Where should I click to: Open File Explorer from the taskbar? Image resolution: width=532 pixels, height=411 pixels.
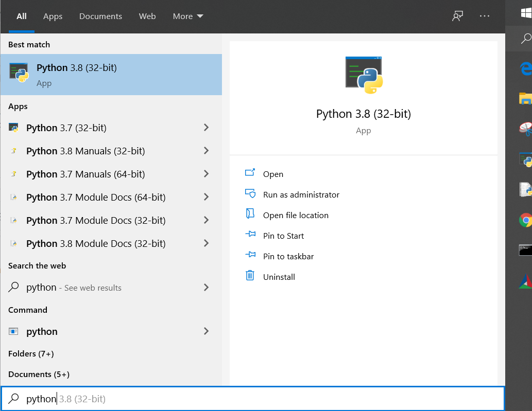[x=525, y=99]
